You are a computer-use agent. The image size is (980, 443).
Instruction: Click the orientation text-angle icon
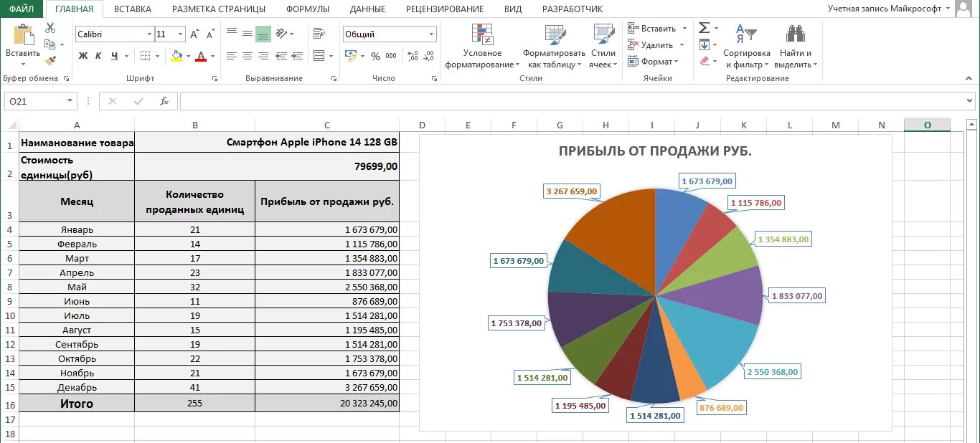[x=281, y=34]
